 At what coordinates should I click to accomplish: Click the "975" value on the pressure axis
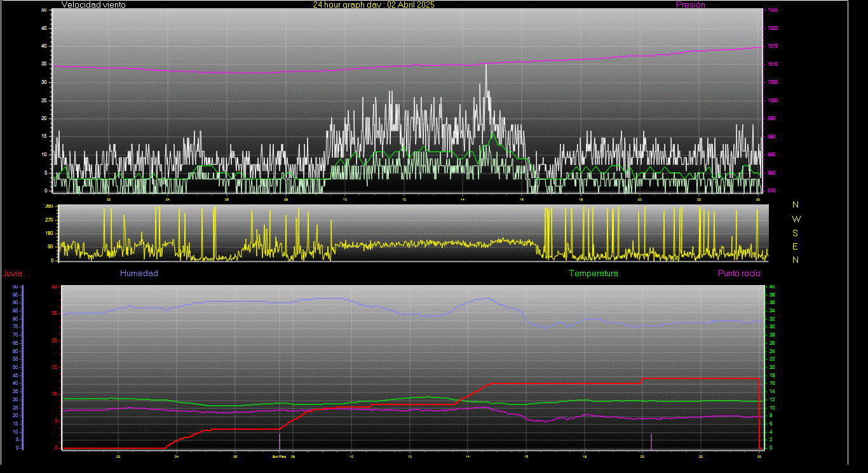[x=771, y=190]
